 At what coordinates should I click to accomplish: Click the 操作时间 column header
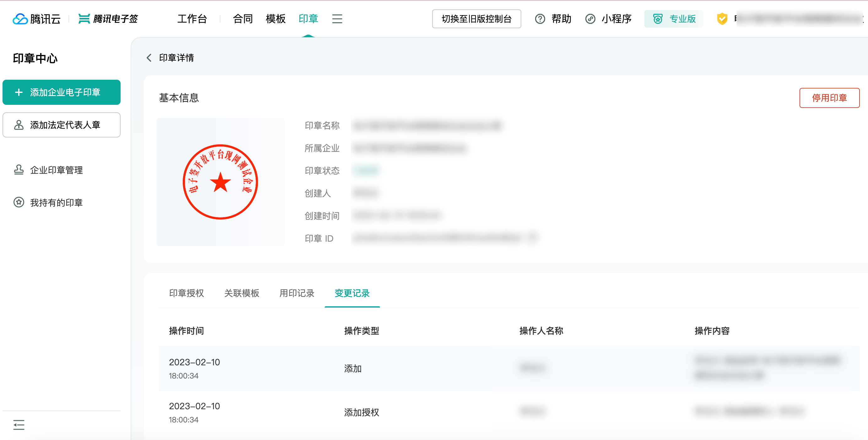(186, 330)
